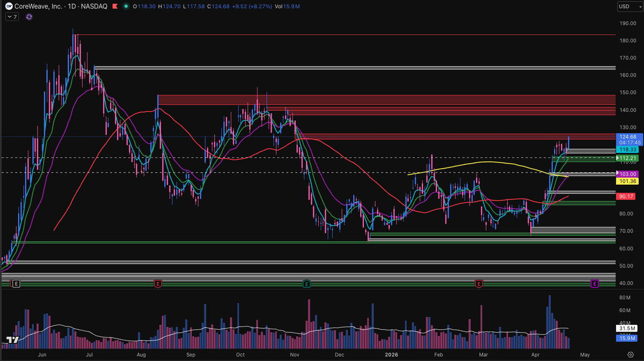Click the red flag icon beside NASDAQ

(114, 6)
